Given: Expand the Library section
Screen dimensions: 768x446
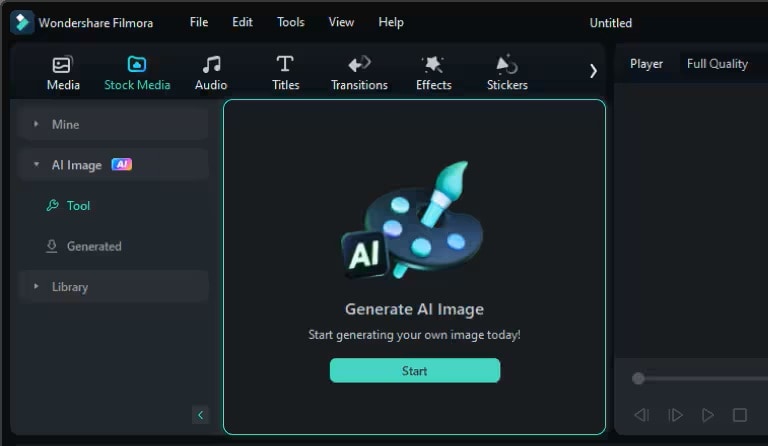Looking at the screenshot, I should pyautogui.click(x=116, y=287).
